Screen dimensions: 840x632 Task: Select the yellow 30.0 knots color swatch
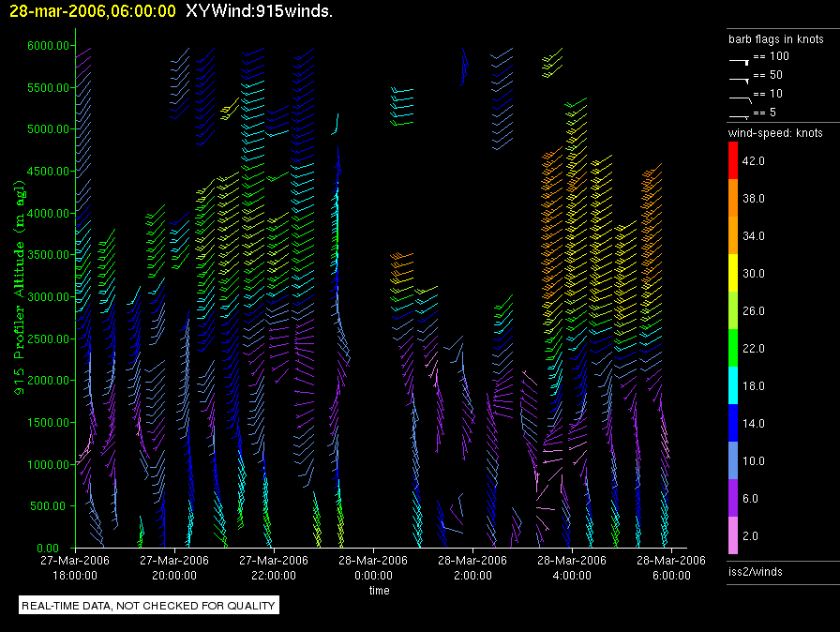[x=733, y=274]
